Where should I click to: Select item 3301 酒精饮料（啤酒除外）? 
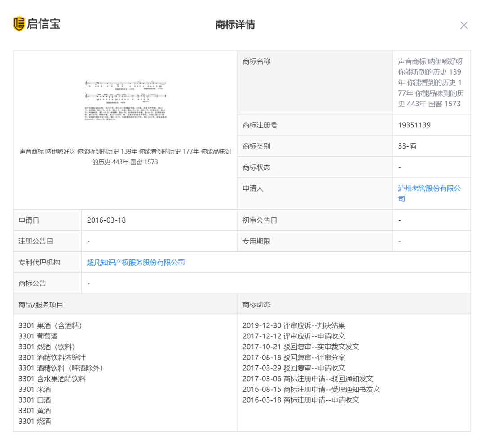coord(61,368)
